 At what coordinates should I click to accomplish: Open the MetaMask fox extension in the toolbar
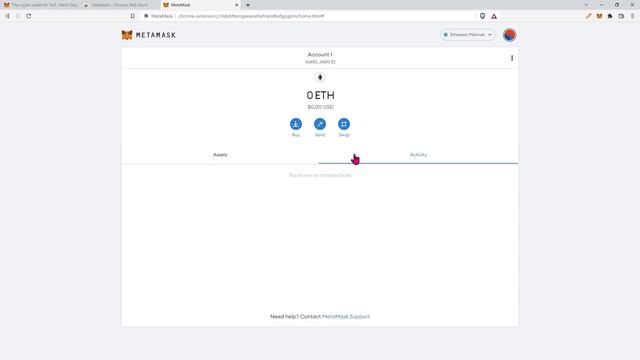[599, 16]
